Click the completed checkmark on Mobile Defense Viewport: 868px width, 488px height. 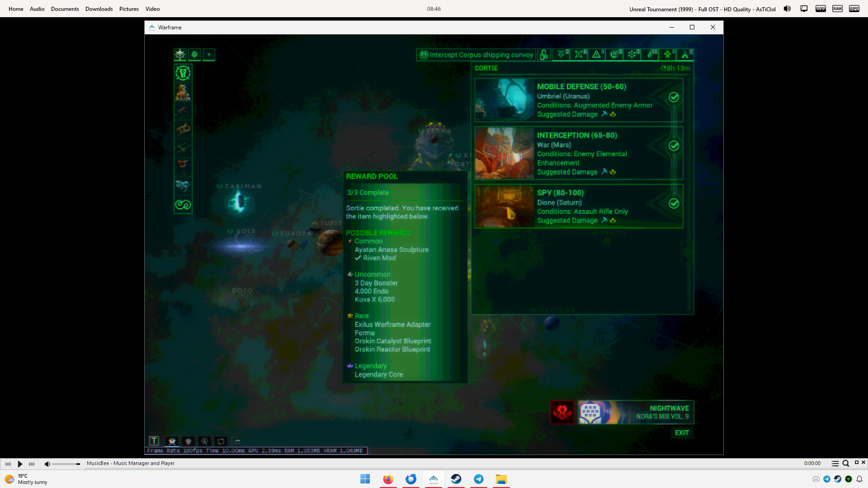point(674,97)
